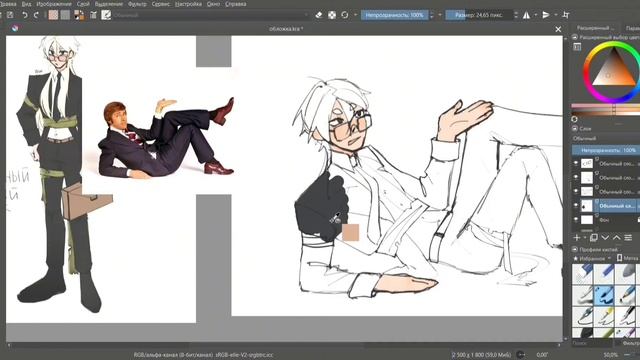Image resolution: width=640 pixels, height=360 pixels.
Task: Open layer blending mode Обычный dropdown
Action: (606, 138)
